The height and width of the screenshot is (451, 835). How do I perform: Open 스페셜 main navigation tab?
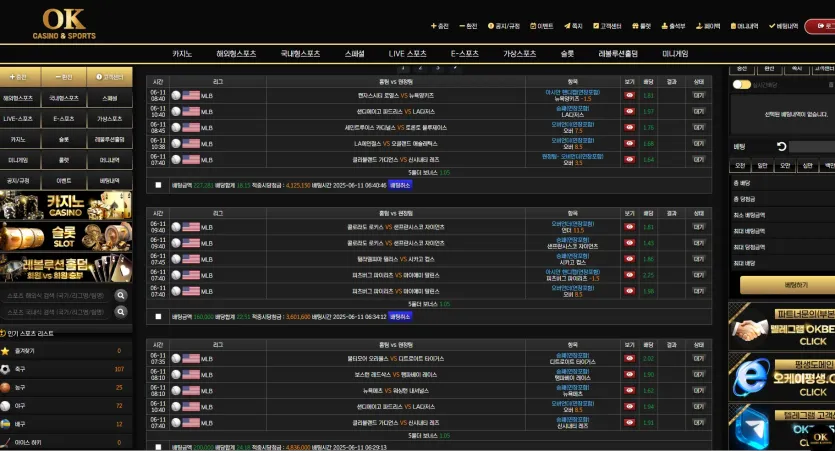coord(354,54)
